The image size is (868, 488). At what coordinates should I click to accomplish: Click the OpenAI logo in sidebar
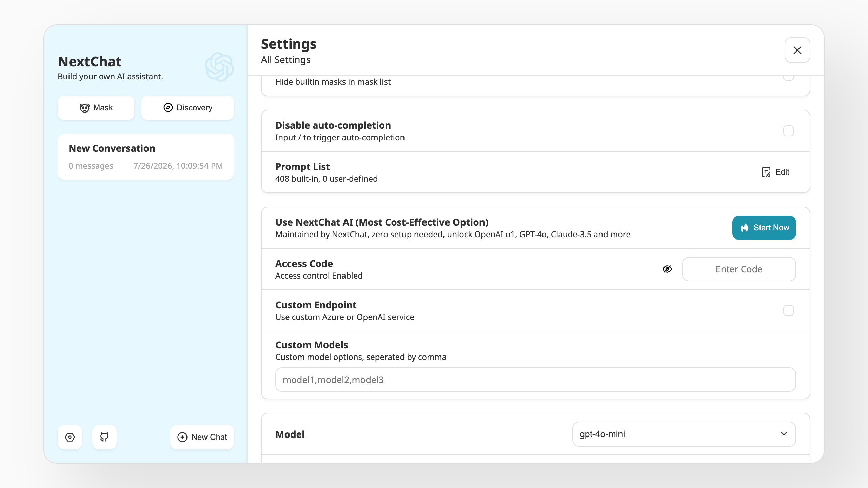click(x=219, y=67)
